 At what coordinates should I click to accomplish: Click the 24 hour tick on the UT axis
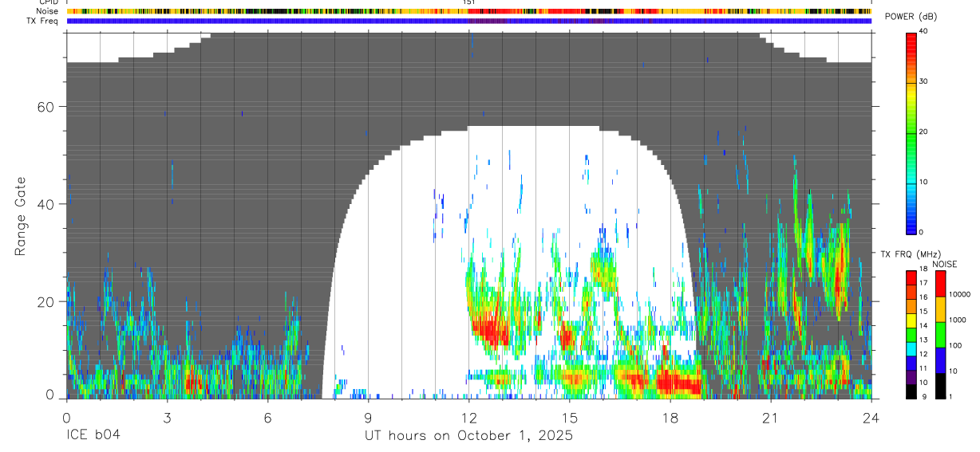(x=871, y=418)
